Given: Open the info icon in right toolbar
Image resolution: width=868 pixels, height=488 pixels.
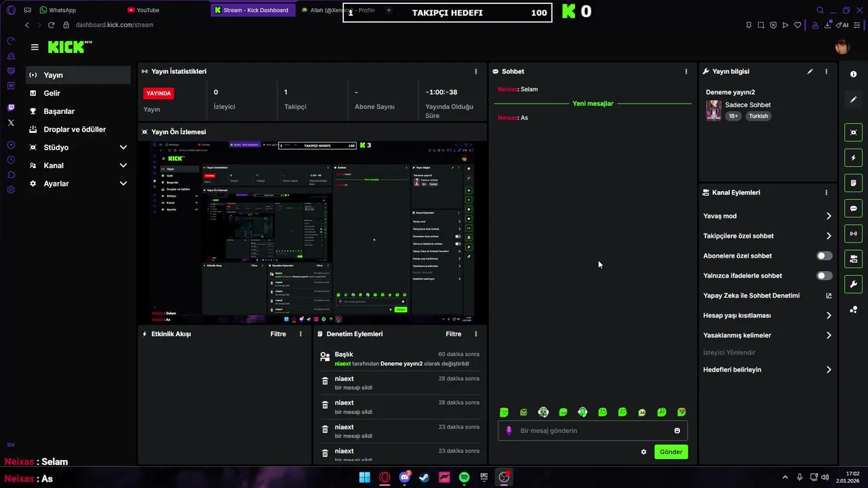Looking at the screenshot, I should click(x=853, y=74).
